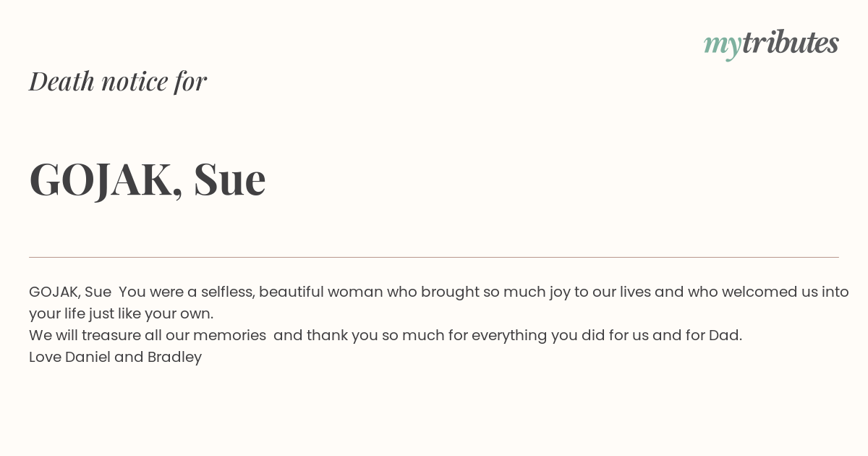
Task: Click "Sue" in the large title
Action: 230,179
